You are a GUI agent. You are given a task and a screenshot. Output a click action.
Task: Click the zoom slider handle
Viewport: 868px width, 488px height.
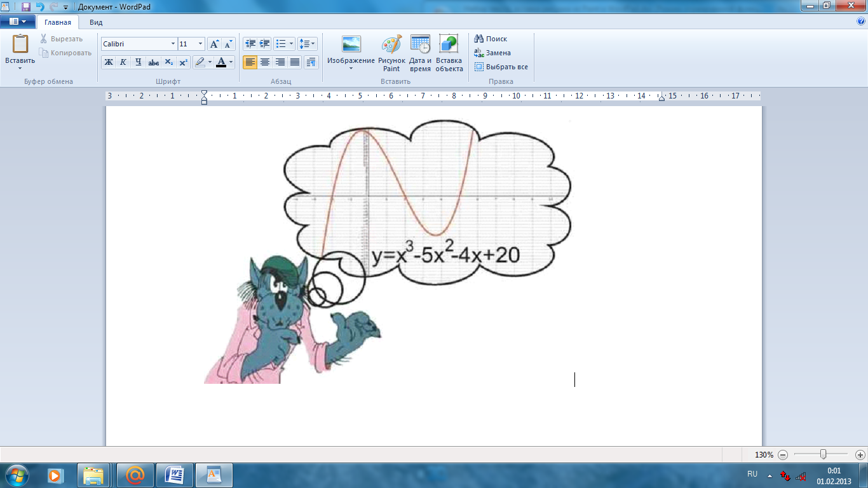pos(824,454)
